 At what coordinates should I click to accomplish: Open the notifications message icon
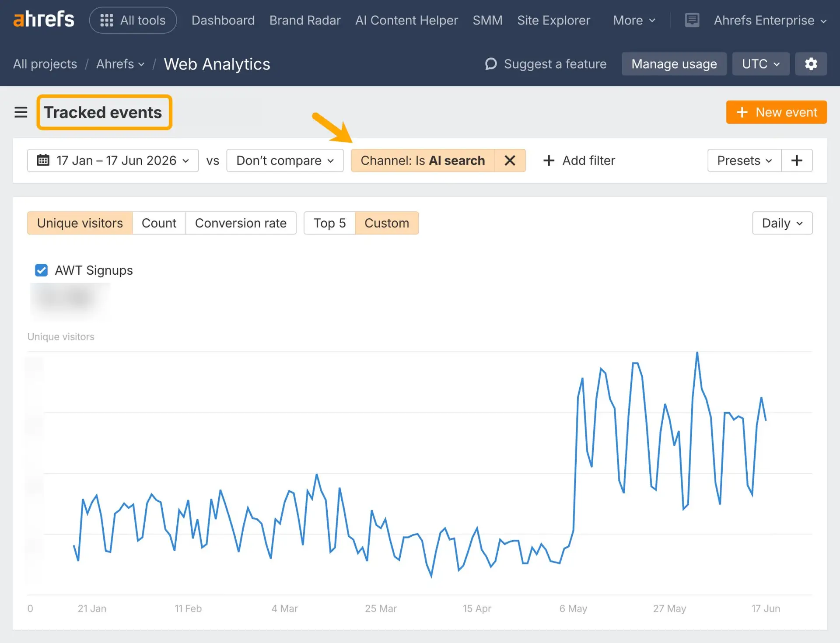pos(692,20)
